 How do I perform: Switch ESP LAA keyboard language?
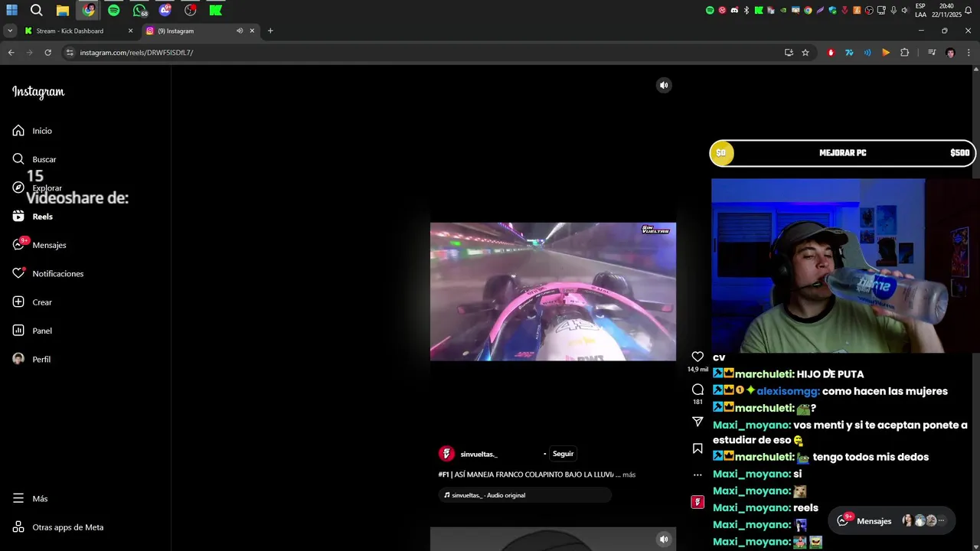tap(920, 10)
